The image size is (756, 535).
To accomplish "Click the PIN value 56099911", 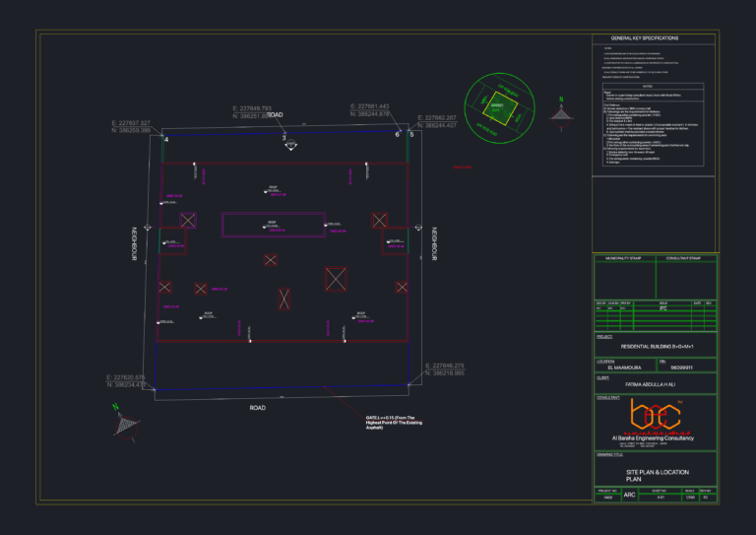I will (x=682, y=368).
